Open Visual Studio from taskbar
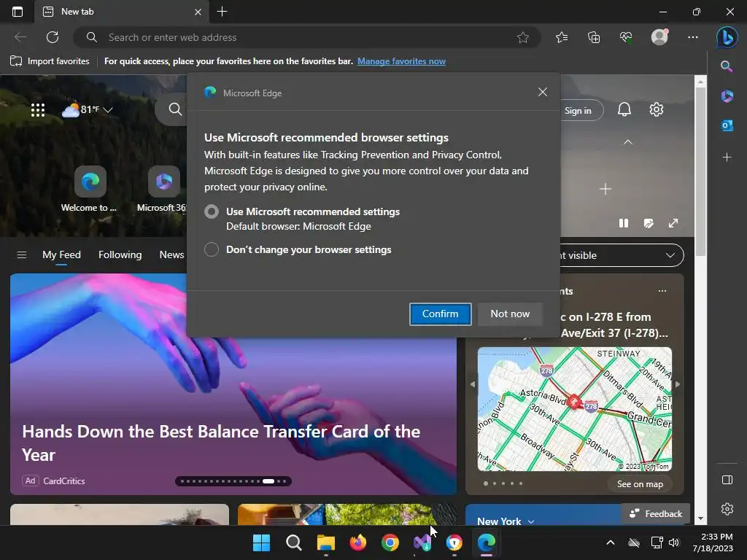 (x=422, y=542)
